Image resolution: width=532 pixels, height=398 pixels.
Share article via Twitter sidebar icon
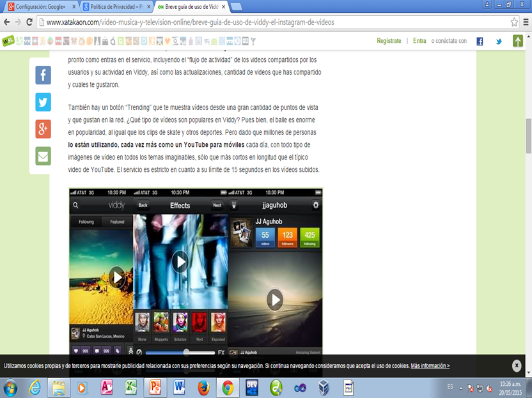43,102
